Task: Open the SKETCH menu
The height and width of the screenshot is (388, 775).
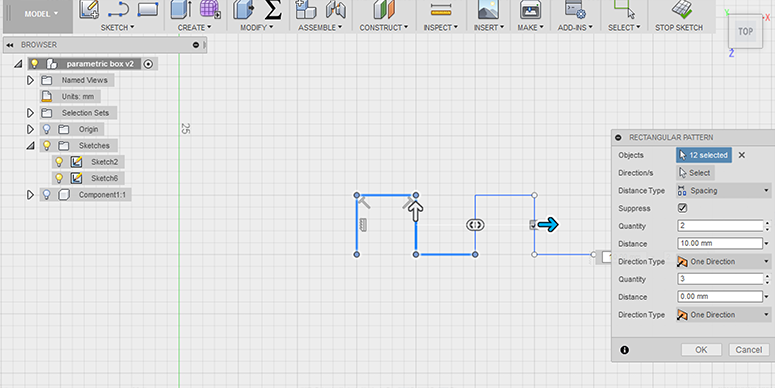Action: point(118,28)
